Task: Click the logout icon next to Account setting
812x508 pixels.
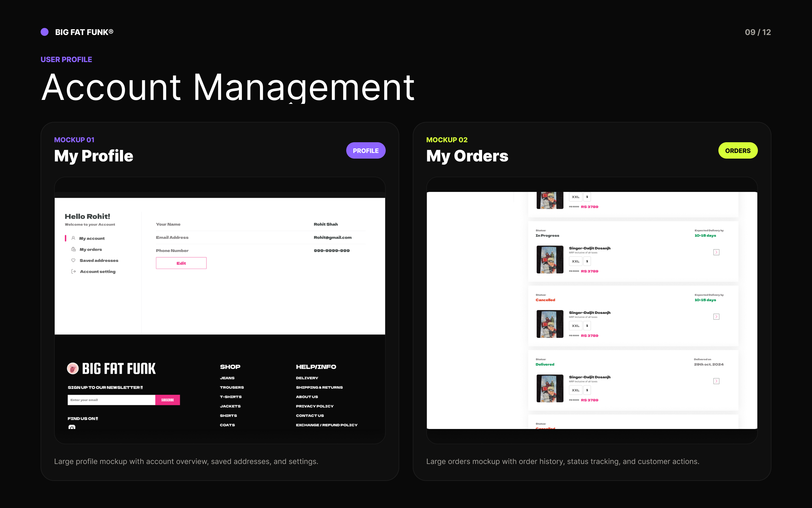Action: click(x=74, y=271)
